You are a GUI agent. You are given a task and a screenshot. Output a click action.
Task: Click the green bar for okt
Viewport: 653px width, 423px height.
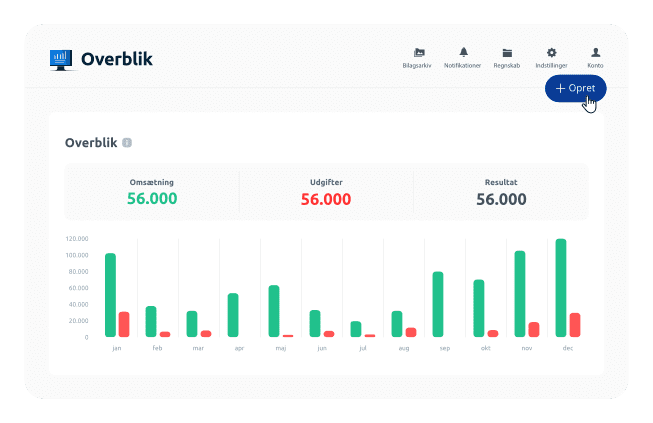click(x=479, y=308)
